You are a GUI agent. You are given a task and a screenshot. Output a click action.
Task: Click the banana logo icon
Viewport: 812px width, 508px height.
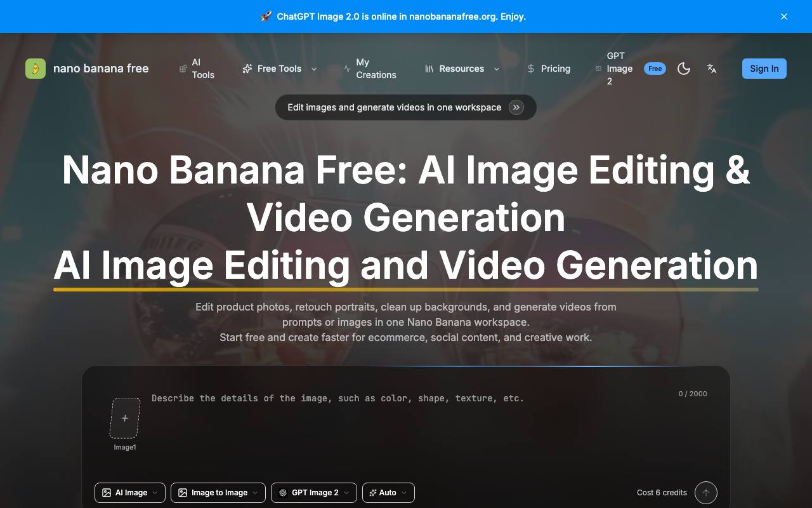coord(36,69)
